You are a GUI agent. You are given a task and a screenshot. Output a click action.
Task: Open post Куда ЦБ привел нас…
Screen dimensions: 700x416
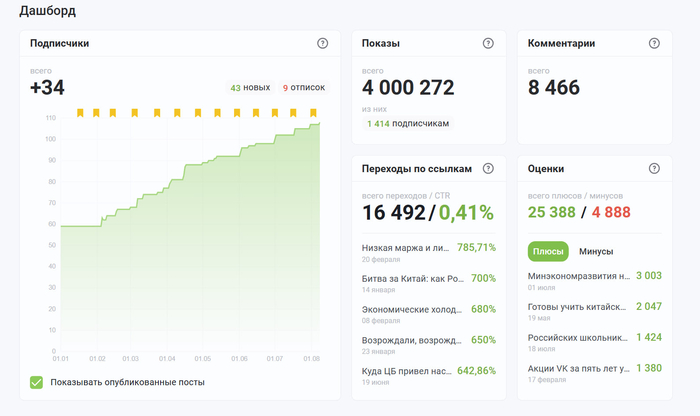[x=407, y=371]
